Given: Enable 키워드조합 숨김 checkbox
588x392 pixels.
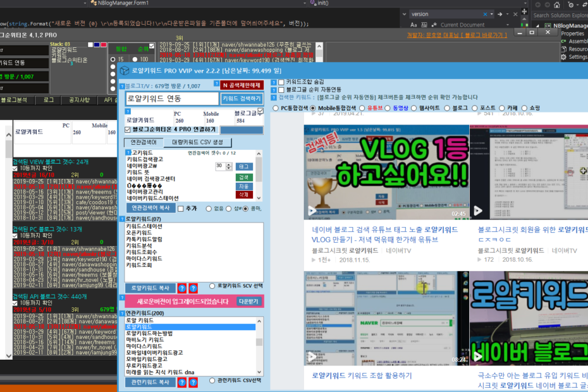Looking at the screenshot, I should pos(281,82).
